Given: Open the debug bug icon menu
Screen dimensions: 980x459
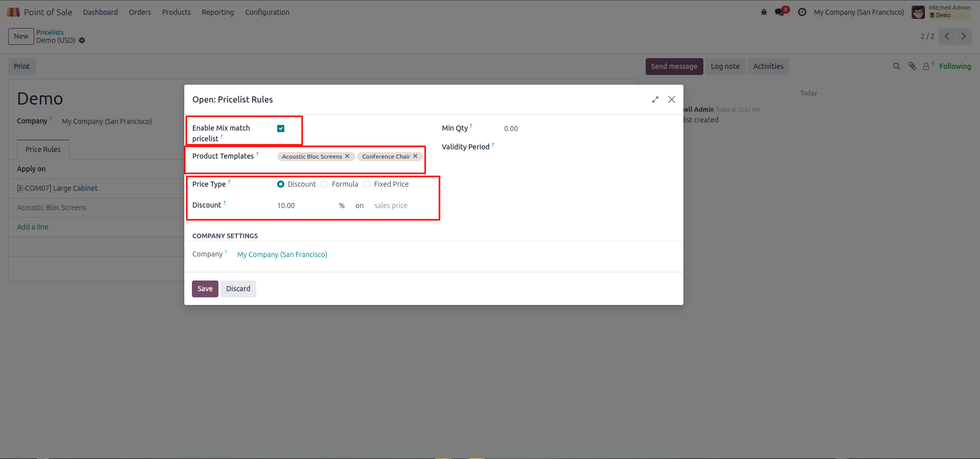Looking at the screenshot, I should point(764,12).
